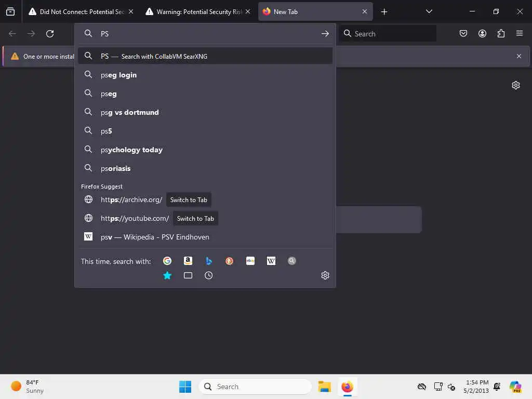The height and width of the screenshot is (399, 532).
Task: Close the New Tab tab
Action: tap(364, 11)
